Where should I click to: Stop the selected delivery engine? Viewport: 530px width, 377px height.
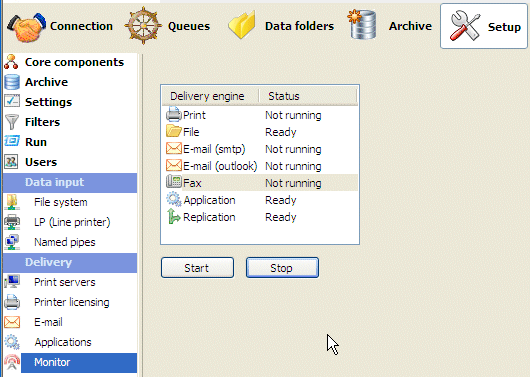(x=282, y=268)
